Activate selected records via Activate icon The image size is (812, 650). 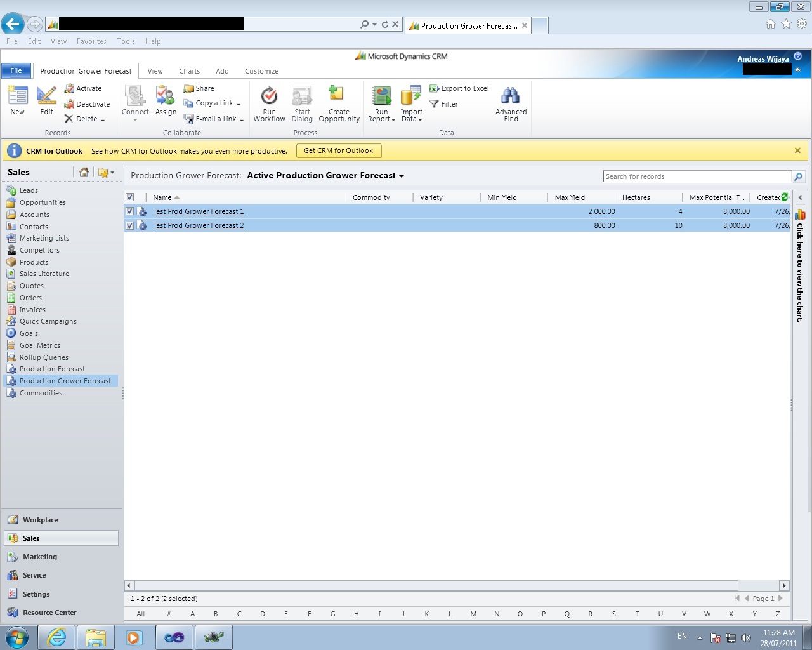pos(69,89)
